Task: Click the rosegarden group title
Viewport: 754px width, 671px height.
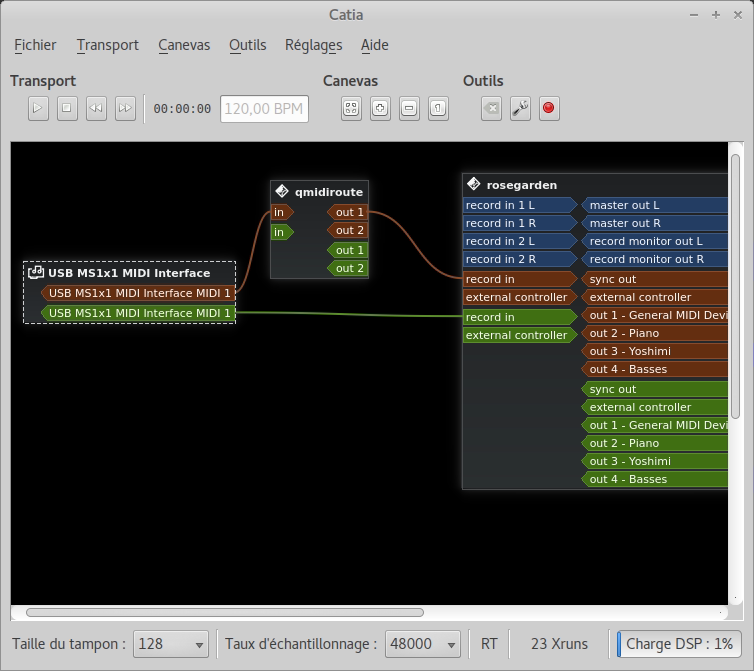Action: [522, 185]
